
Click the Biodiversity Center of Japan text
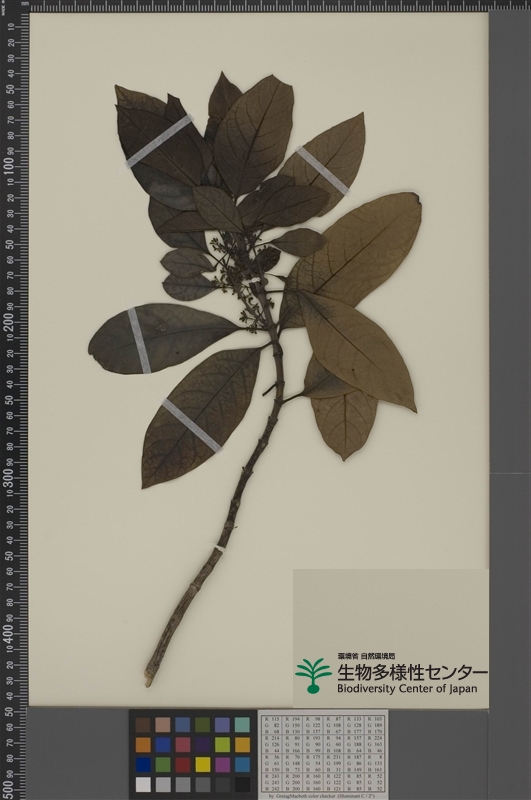click(x=407, y=688)
